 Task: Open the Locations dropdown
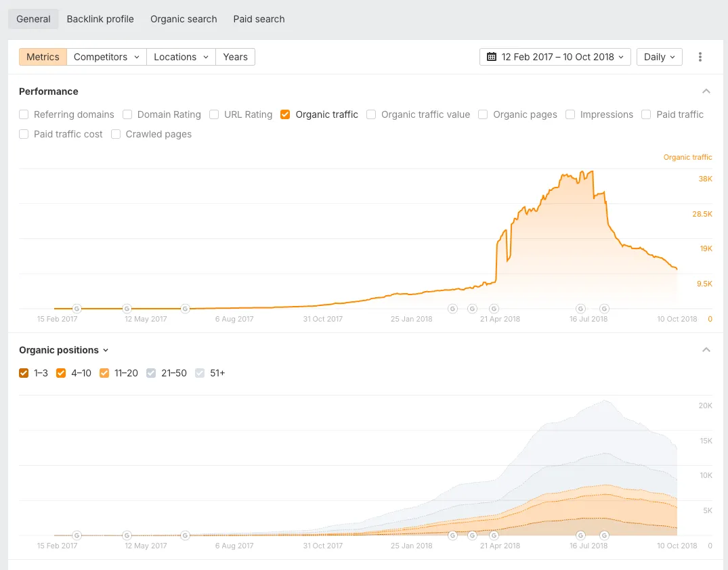pyautogui.click(x=181, y=57)
